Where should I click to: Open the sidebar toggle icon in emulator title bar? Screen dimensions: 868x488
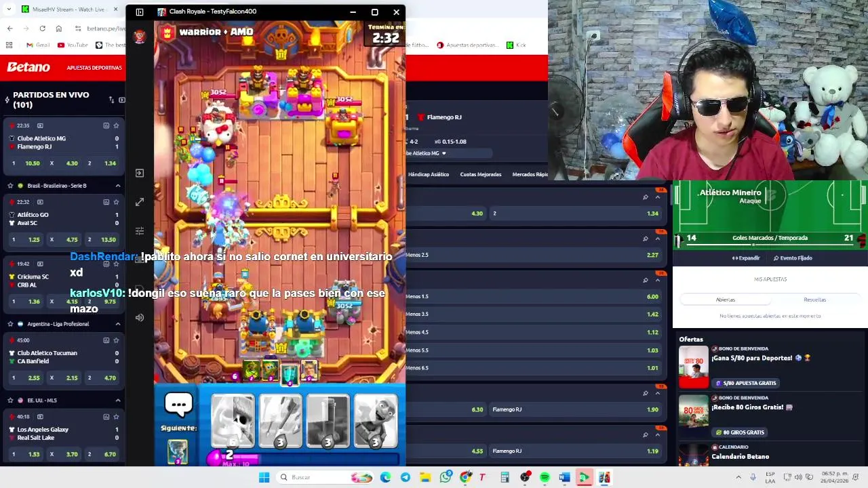click(x=140, y=12)
